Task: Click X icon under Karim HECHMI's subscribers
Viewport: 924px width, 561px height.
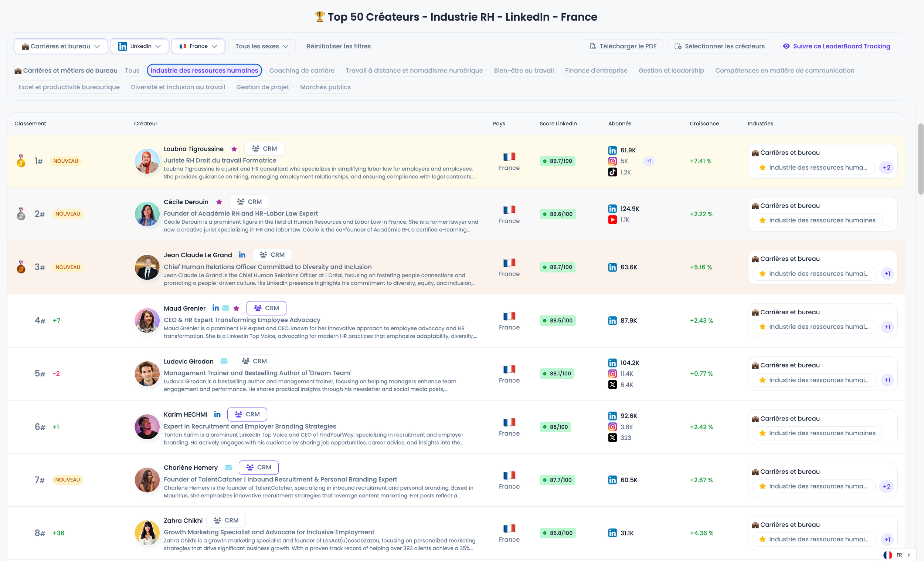Action: [x=612, y=437]
